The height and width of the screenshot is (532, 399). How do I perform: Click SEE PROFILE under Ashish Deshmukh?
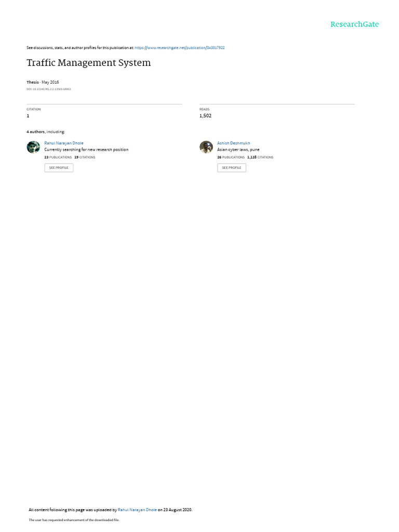232,168
